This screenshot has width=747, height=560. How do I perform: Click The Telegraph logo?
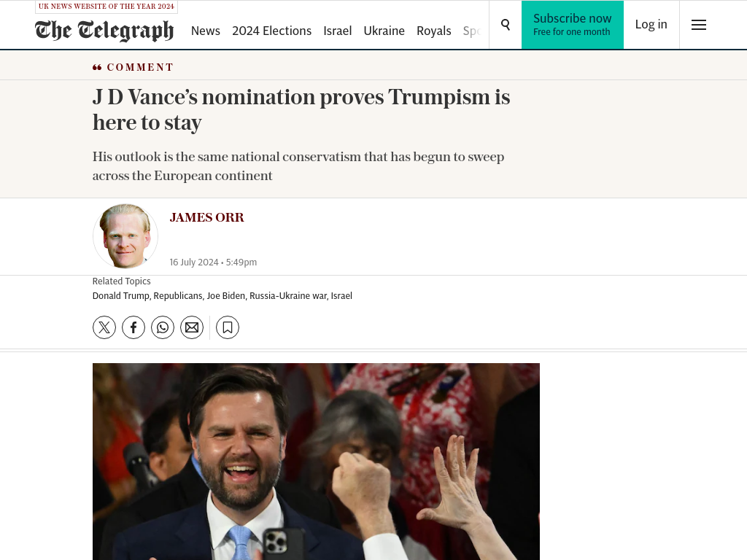[x=104, y=31]
